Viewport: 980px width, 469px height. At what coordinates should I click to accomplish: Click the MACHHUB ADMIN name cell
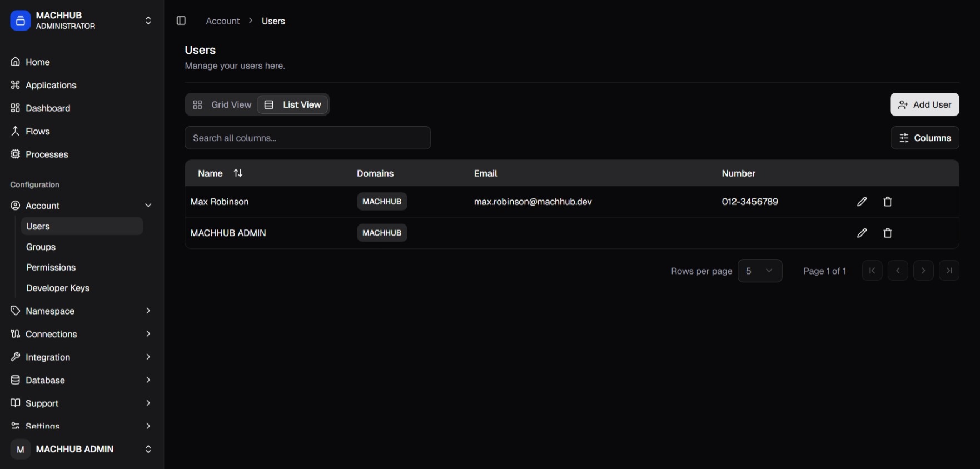click(228, 233)
